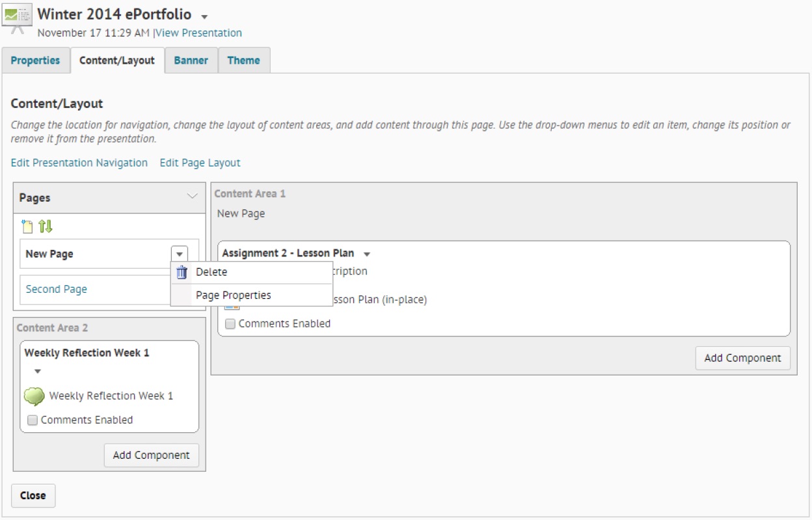This screenshot has height=520, width=812.
Task: Click the green reorder pages arrows icon
Action: [46, 226]
